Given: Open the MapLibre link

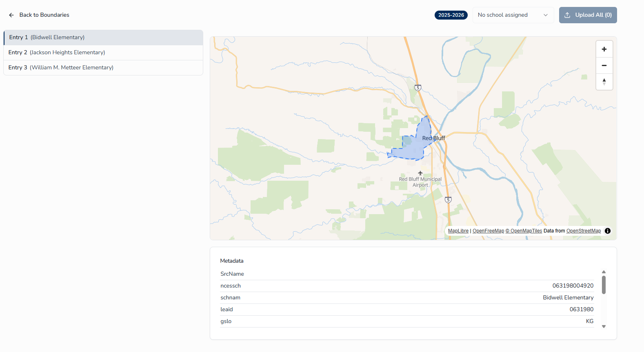Looking at the screenshot, I should pyautogui.click(x=458, y=231).
